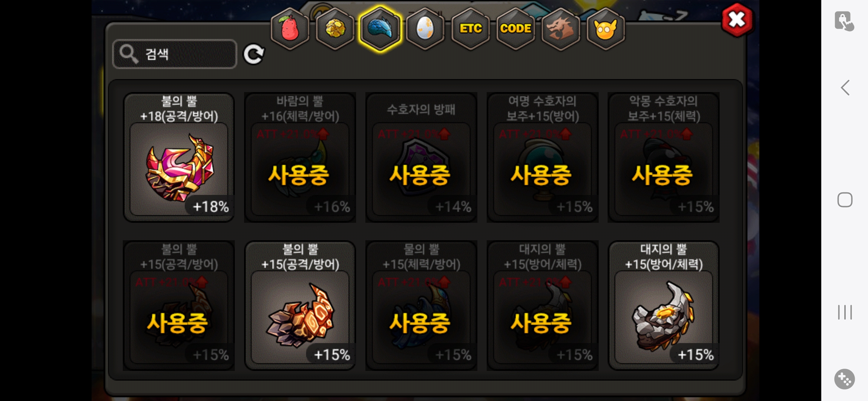This screenshot has height=401, width=868.
Task: Switch to the ETC tab
Action: [470, 29]
